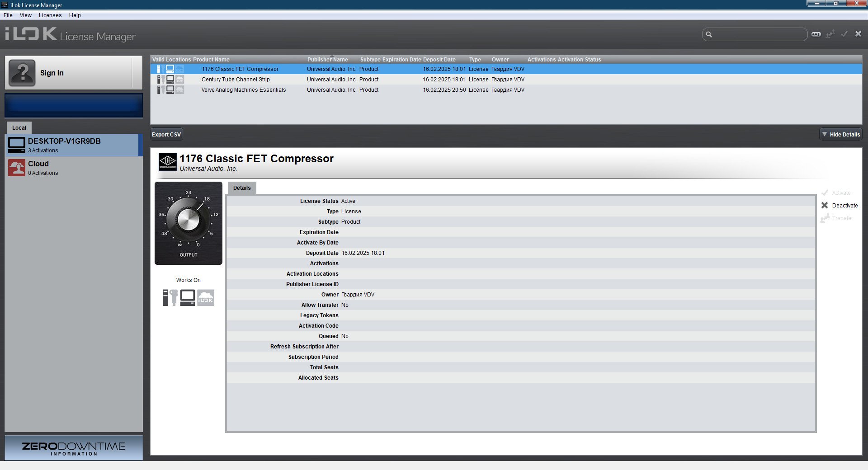The image size is (868, 470).
Task: Sort by the Type column header
Action: [475, 60]
